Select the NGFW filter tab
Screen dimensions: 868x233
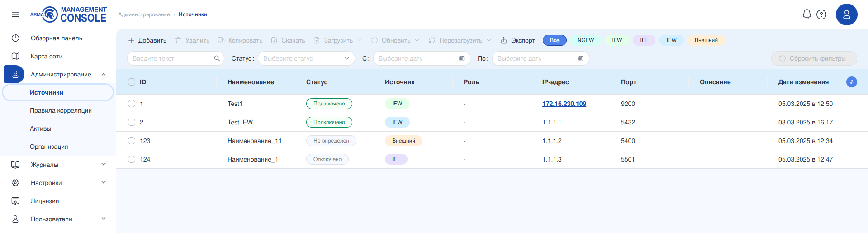(x=585, y=40)
